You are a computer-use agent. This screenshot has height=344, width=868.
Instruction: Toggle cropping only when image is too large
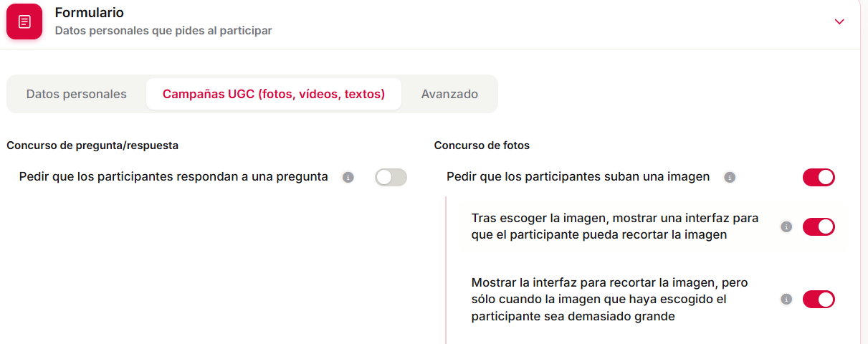[819, 299]
